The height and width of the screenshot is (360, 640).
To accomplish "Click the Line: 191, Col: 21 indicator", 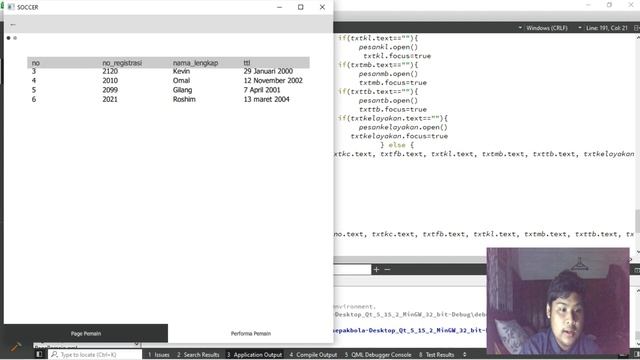I will 607,28.
